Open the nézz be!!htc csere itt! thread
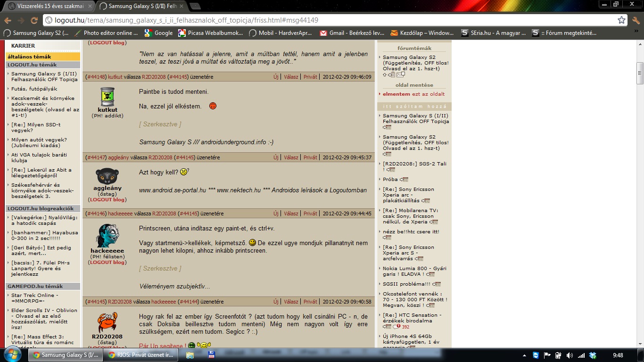Image resolution: width=644 pixels, height=362 pixels. (x=411, y=232)
